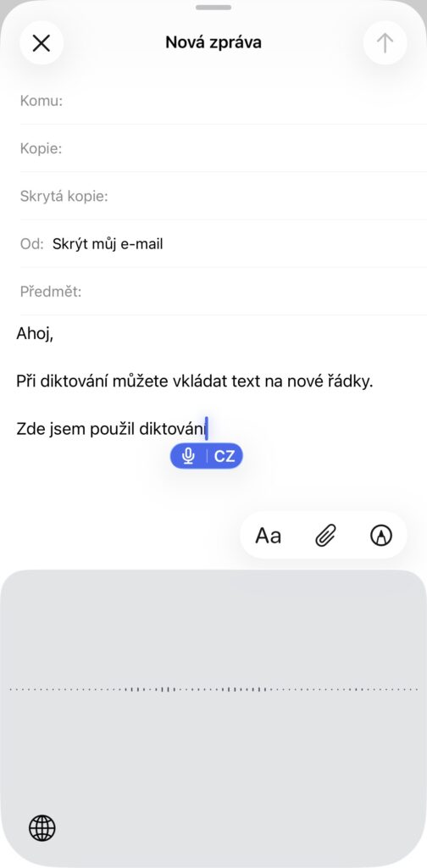This screenshot has height=868, width=427.
Task: Focus the Komu recipient field
Action: point(224,101)
